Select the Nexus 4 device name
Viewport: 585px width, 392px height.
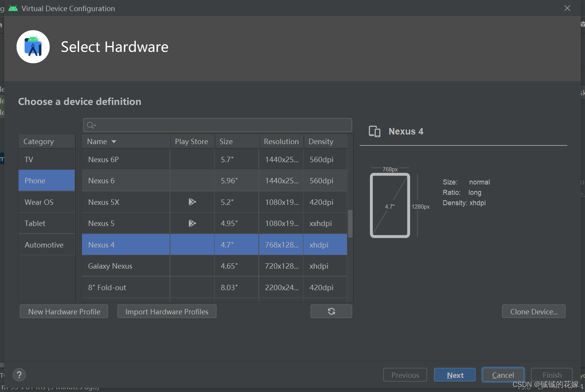pos(101,245)
